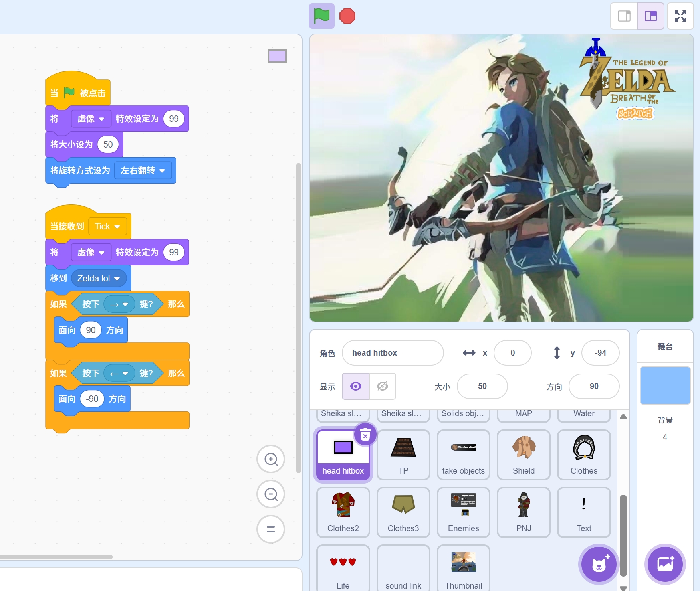Click the green flag to run project
700x591 pixels.
[321, 16]
